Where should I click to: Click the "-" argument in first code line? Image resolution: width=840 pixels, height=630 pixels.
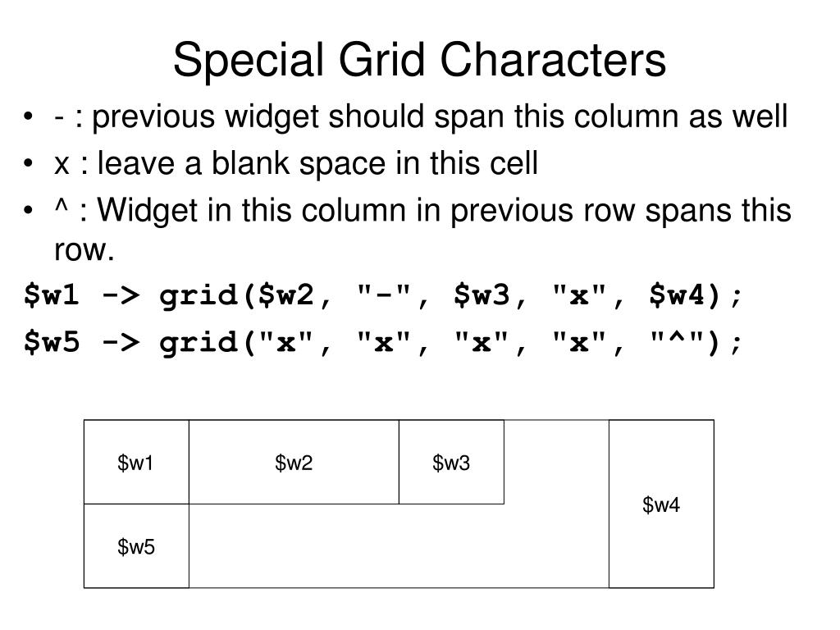384,294
